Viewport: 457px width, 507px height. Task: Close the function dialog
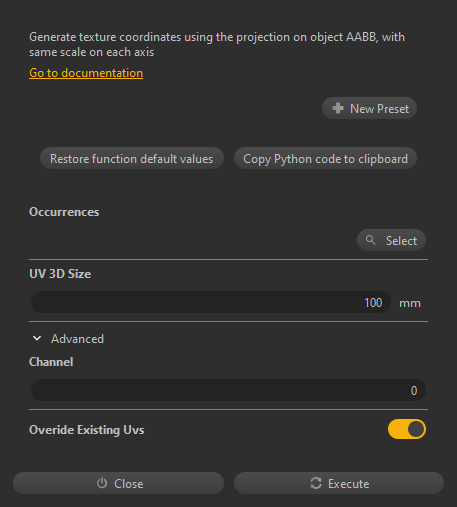(x=118, y=483)
